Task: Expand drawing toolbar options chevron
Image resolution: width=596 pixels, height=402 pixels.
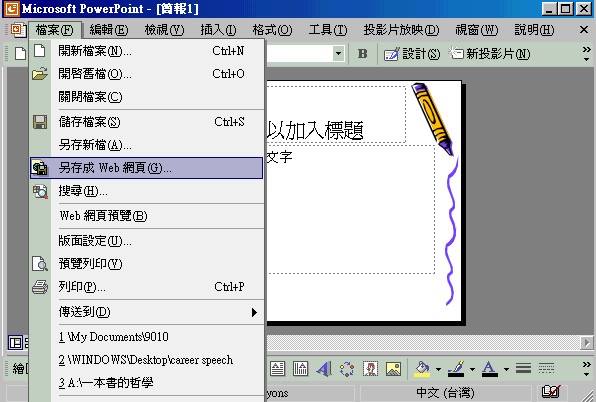Action: 586,369
